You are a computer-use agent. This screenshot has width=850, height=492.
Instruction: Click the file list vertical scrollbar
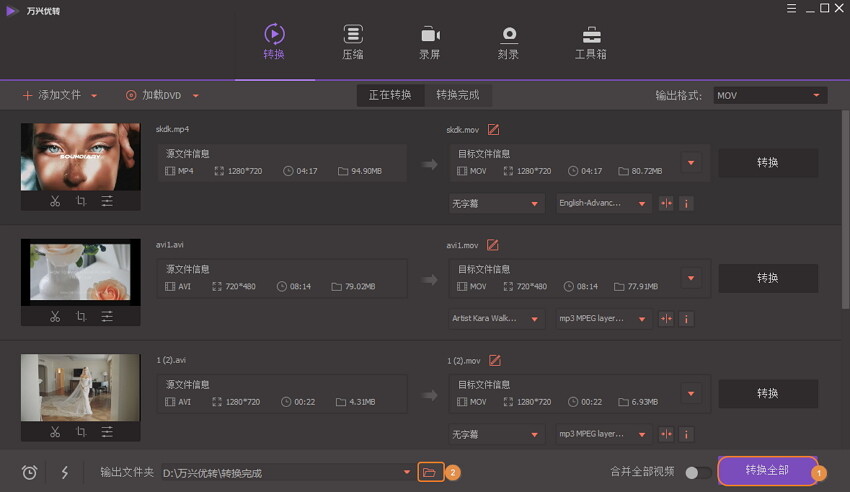coord(845,209)
